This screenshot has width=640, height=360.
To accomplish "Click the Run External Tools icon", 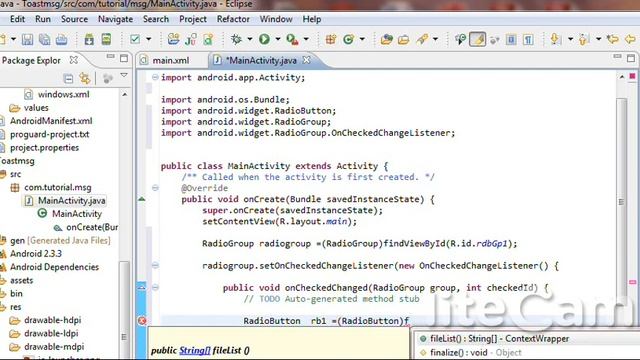I will click(x=292, y=39).
